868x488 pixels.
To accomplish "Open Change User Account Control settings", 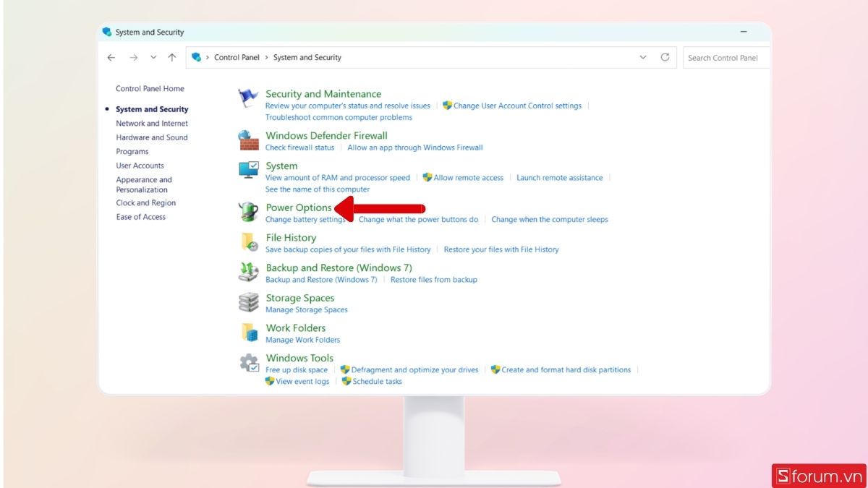I will click(517, 106).
